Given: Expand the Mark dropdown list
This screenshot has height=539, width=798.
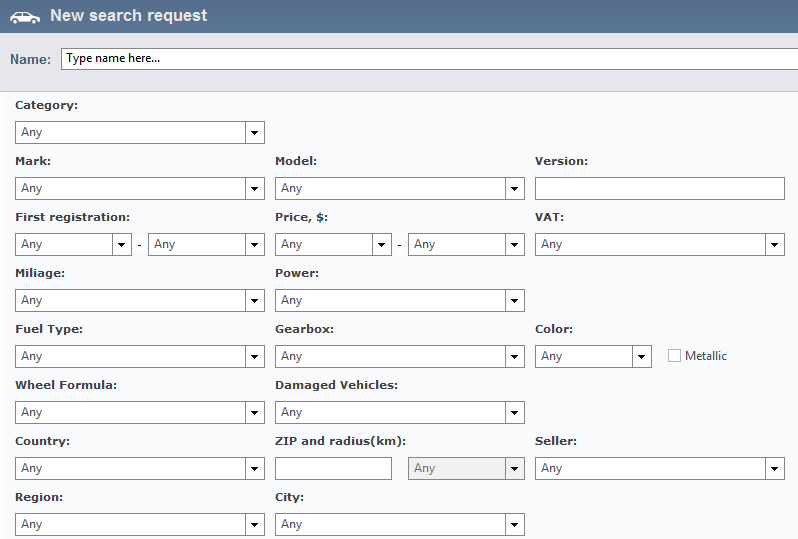Looking at the screenshot, I should pyautogui.click(x=140, y=188).
